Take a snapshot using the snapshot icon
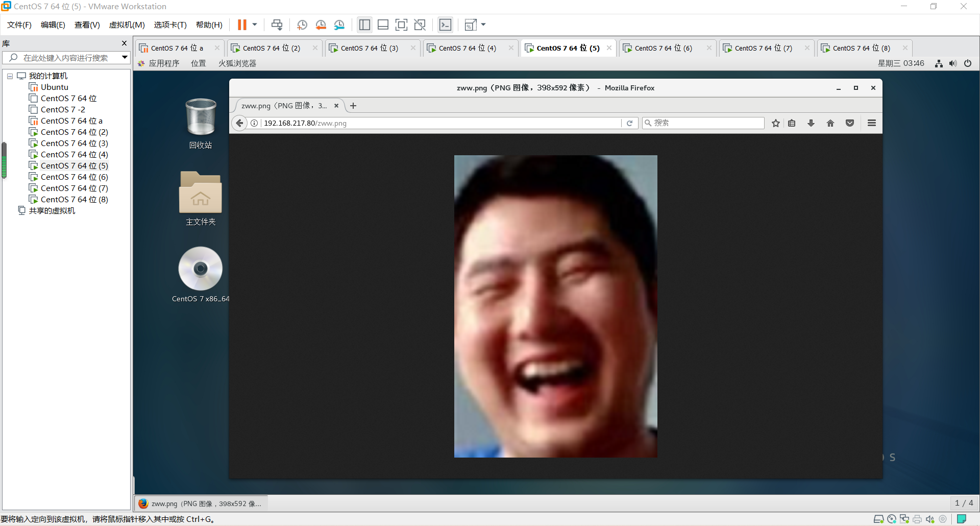 point(302,25)
